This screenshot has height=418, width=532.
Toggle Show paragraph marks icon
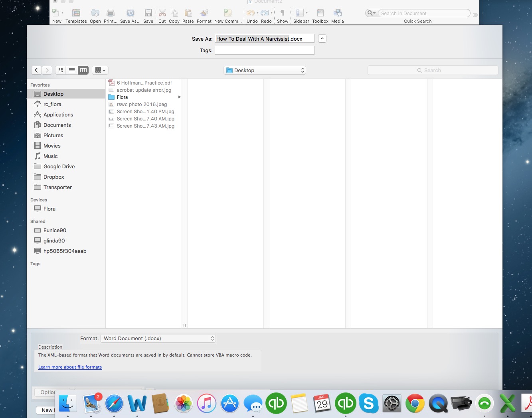[x=283, y=13]
